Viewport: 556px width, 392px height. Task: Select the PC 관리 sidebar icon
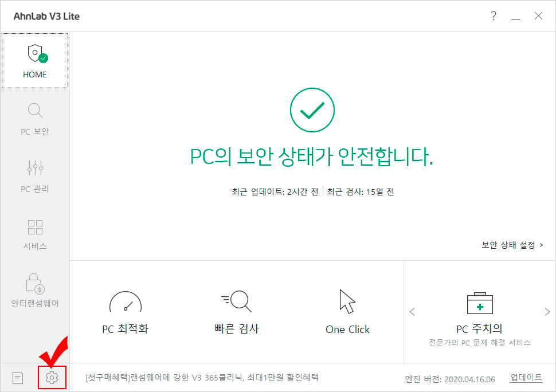[x=35, y=175]
